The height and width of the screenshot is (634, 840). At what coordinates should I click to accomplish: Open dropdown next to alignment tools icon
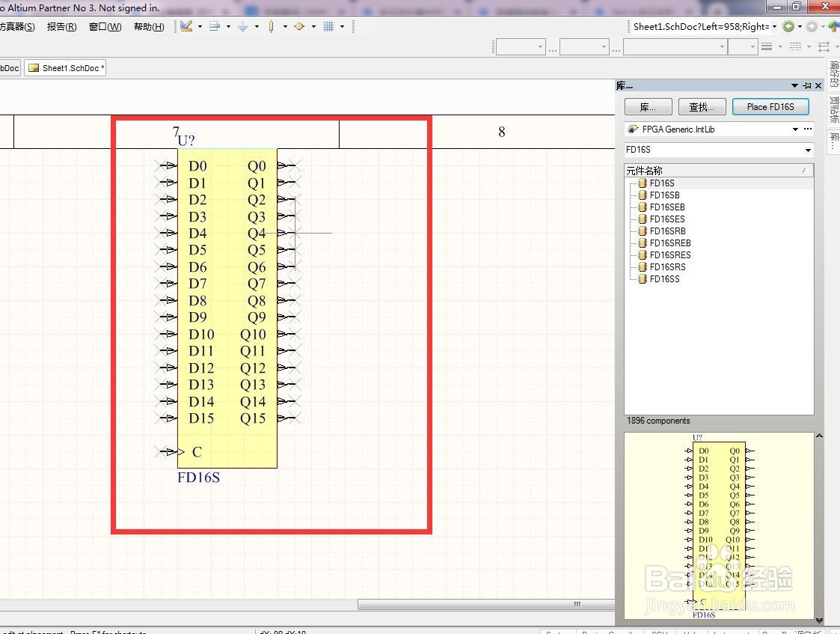point(228,26)
